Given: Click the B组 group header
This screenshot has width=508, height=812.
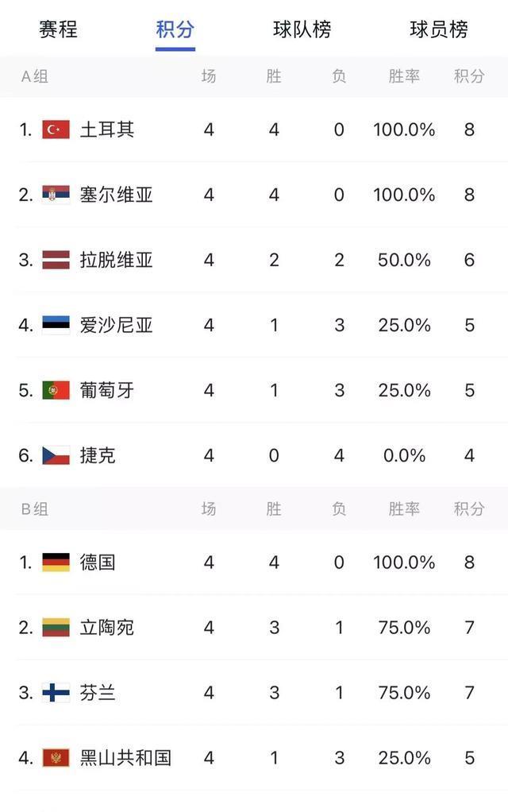Looking at the screenshot, I should click(x=35, y=509).
